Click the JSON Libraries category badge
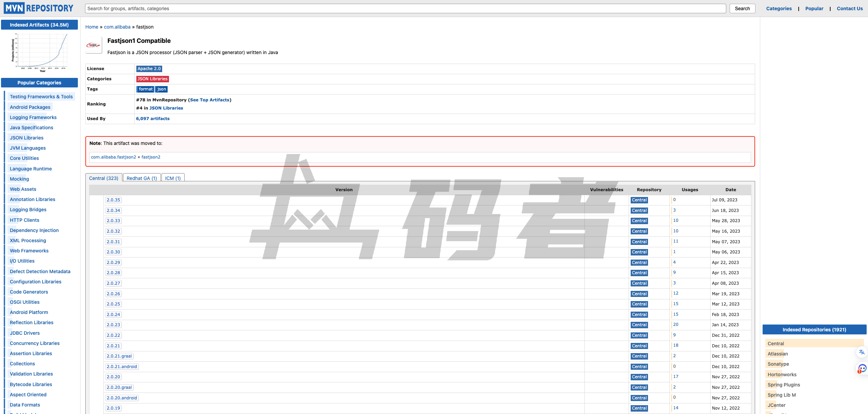This screenshot has width=868, height=414. tap(152, 79)
